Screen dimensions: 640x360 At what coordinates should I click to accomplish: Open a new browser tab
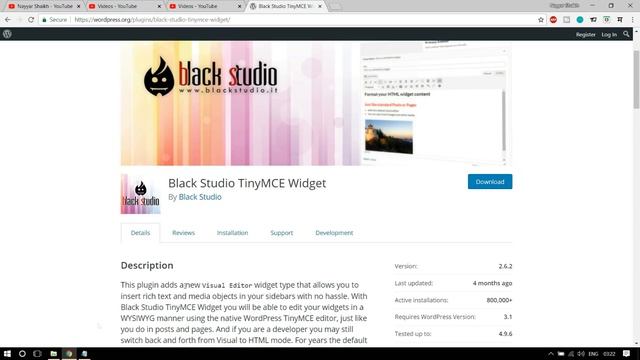(x=335, y=6)
